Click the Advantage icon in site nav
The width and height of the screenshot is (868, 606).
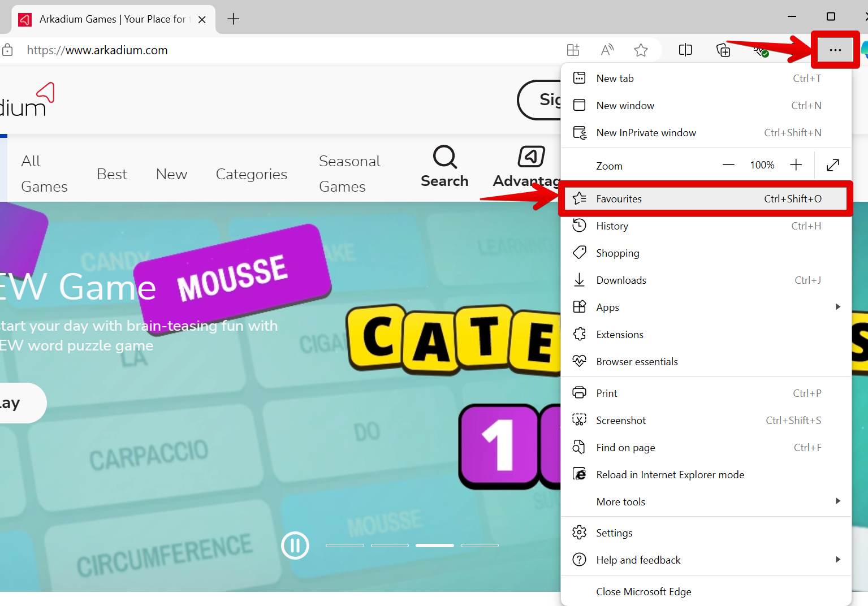point(532,156)
